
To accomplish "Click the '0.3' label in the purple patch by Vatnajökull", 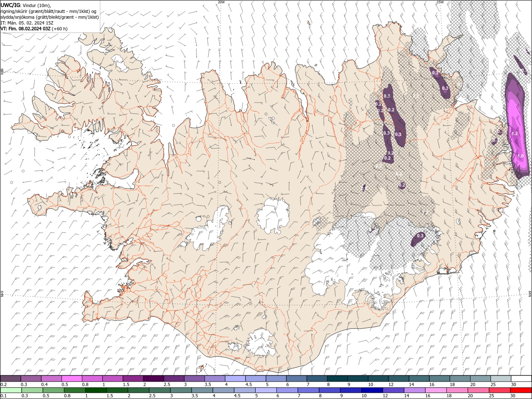I will point(420,236).
